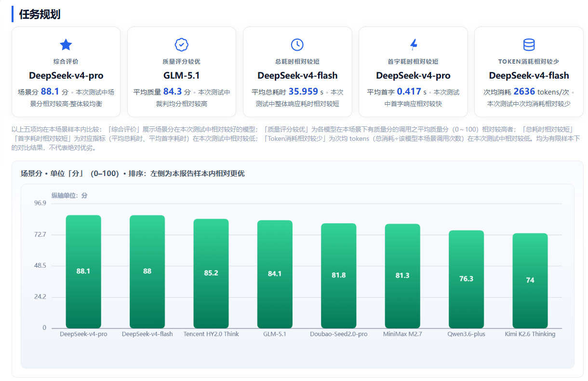Click the MiniMax M2.7 bar showing 81.3
The image size is (588, 381).
tap(402, 276)
